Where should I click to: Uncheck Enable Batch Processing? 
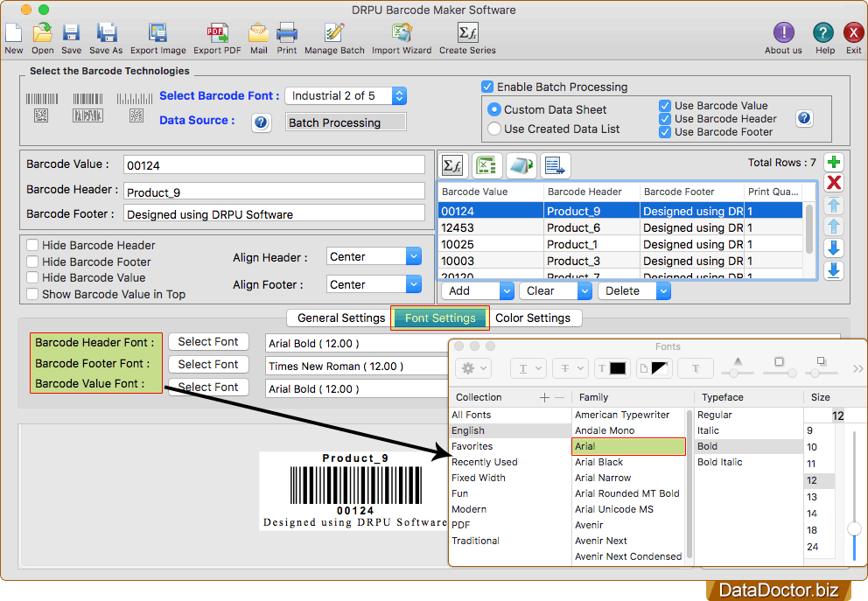coord(487,87)
